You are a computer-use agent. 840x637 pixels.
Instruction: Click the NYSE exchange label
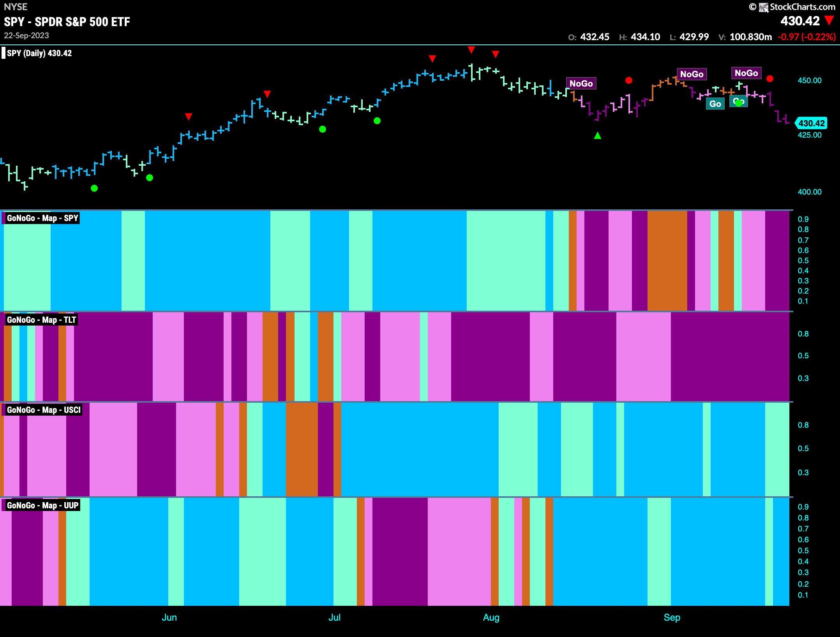(x=16, y=7)
